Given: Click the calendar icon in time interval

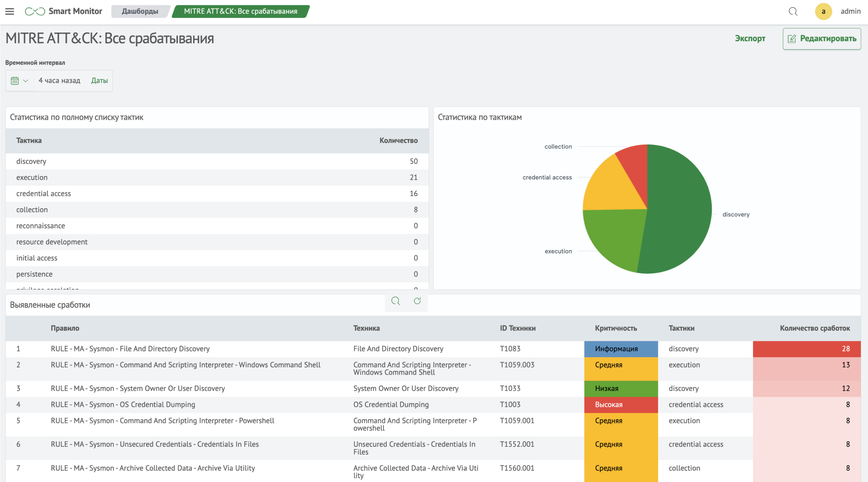Looking at the screenshot, I should (14, 80).
